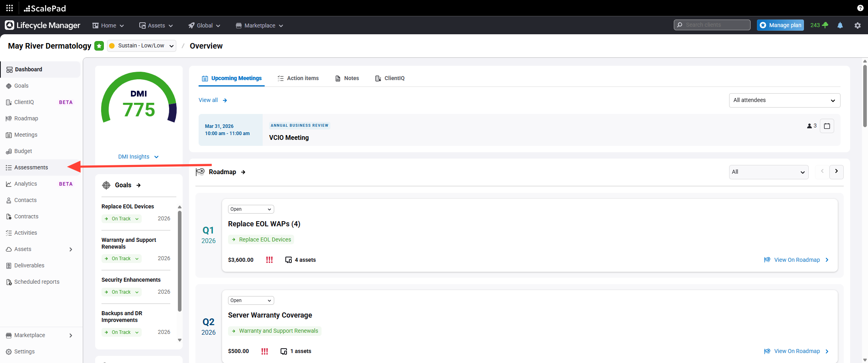
Task: Go to next roadmap page arrow
Action: click(x=836, y=172)
